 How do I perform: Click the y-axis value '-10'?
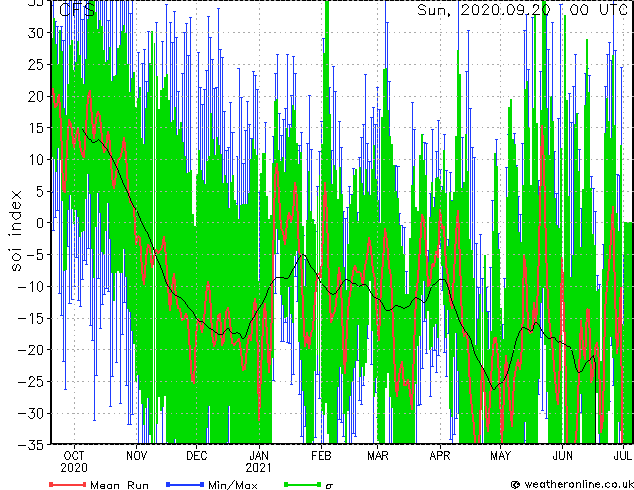(x=31, y=287)
